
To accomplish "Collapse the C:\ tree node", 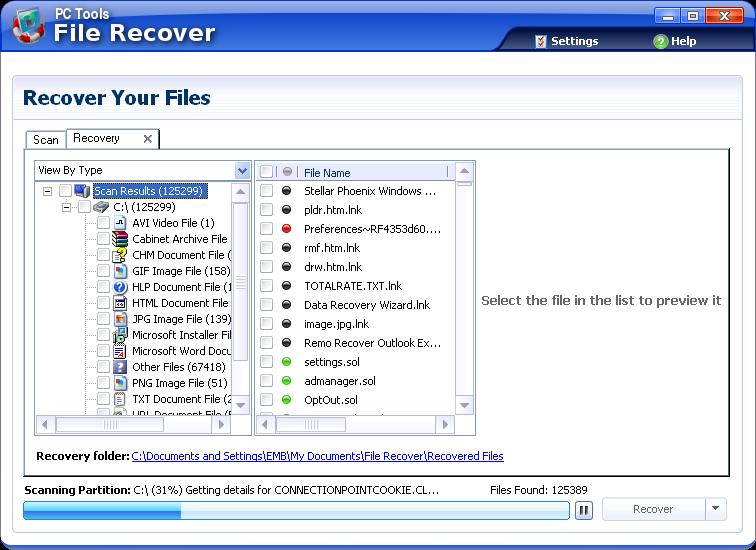I will [66, 207].
